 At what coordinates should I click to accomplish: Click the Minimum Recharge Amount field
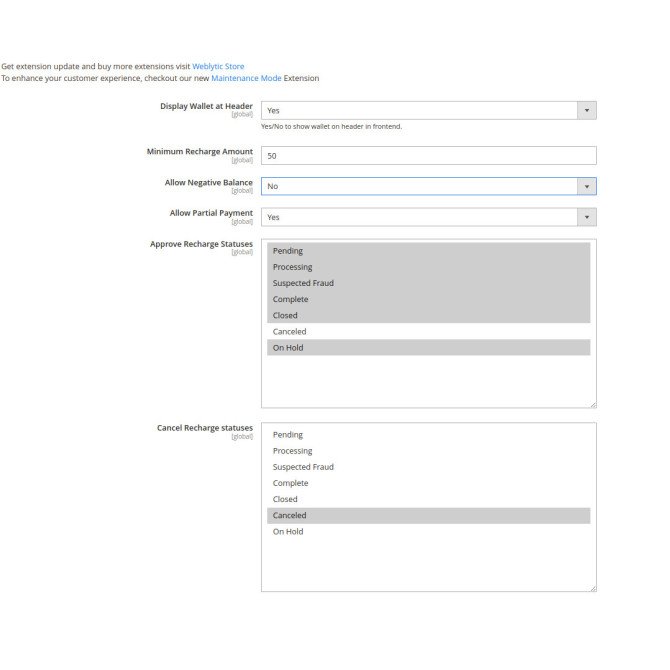pos(429,156)
